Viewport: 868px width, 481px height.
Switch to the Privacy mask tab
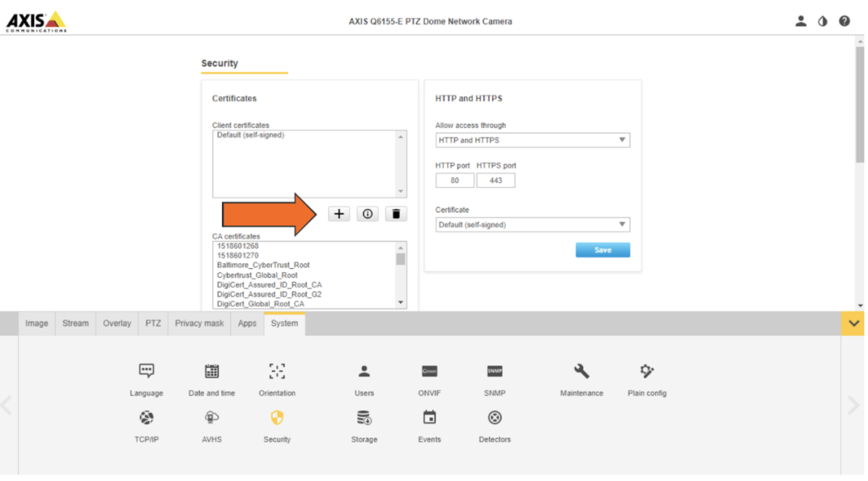(198, 323)
